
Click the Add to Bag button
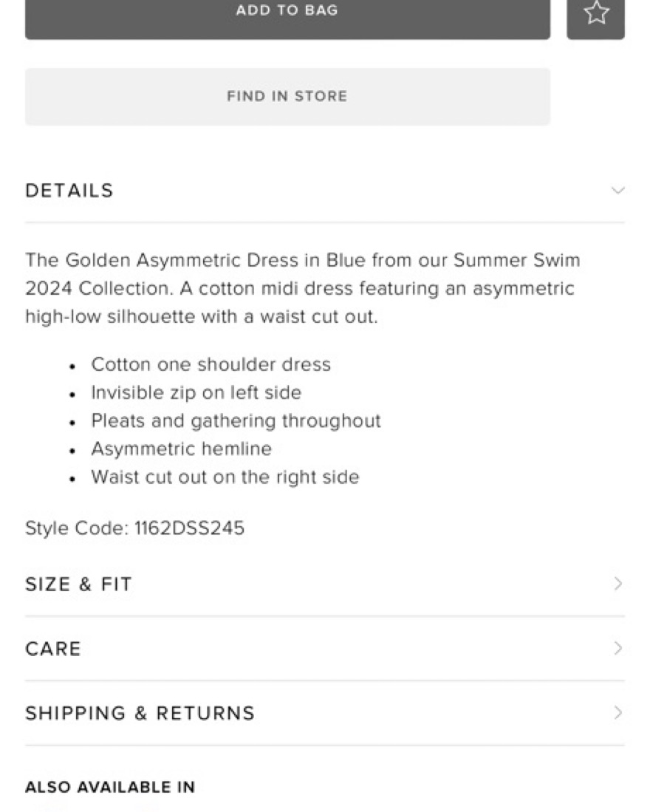pos(287,12)
